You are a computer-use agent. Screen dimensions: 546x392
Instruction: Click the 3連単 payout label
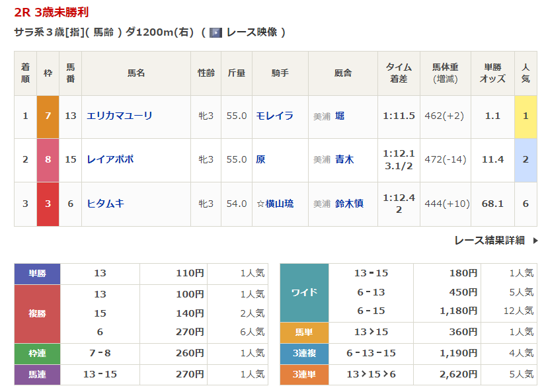[304, 374]
